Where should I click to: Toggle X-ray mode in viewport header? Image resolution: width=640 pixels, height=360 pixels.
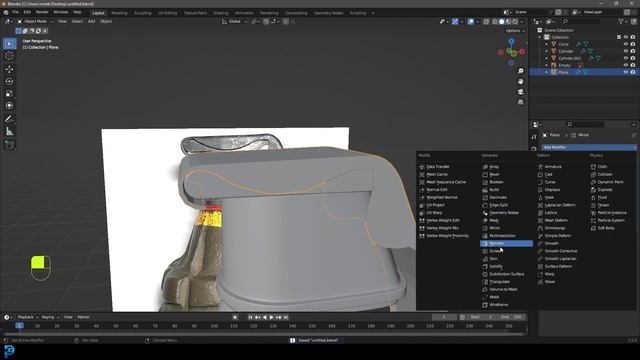pos(486,21)
